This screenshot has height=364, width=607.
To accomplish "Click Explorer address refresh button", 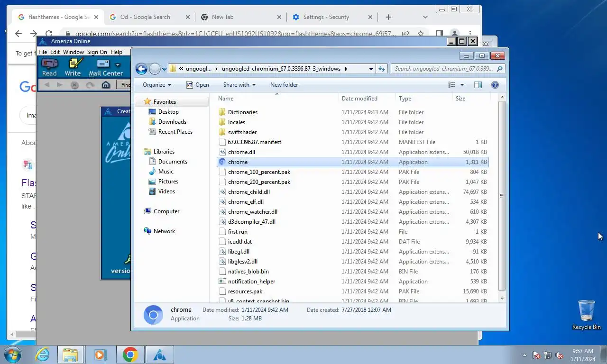I will coord(382,69).
